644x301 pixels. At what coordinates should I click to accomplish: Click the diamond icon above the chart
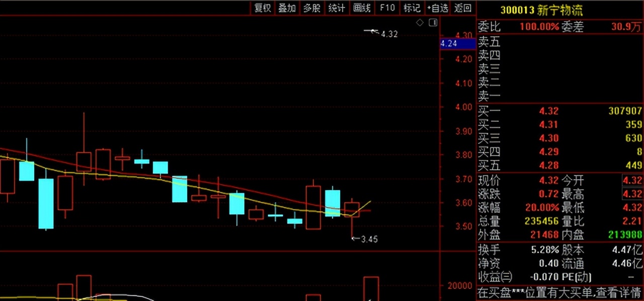tap(420, 23)
